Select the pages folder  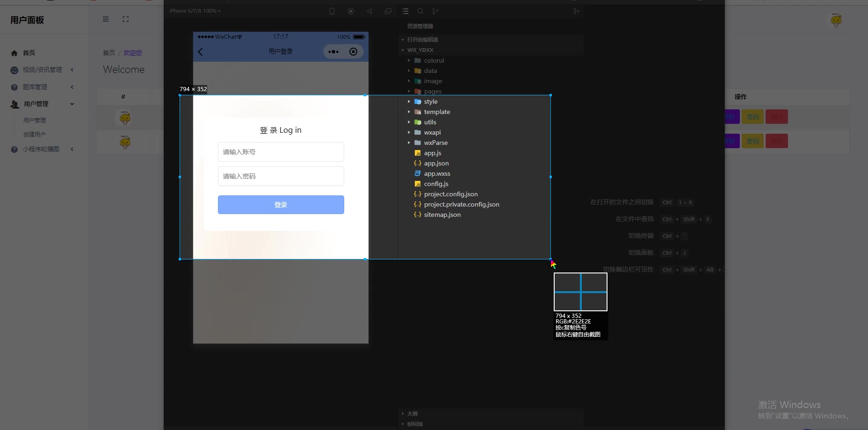[433, 92]
